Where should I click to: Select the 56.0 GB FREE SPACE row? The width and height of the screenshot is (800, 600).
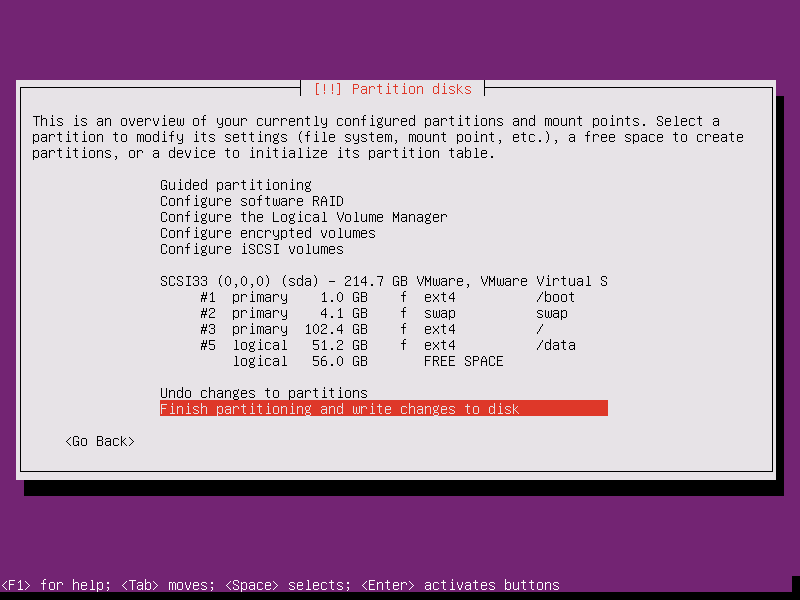coord(384,361)
